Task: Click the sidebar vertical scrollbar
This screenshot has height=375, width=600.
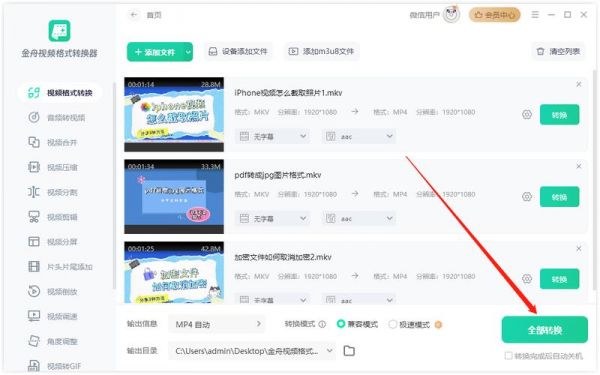Action: tap(114, 186)
